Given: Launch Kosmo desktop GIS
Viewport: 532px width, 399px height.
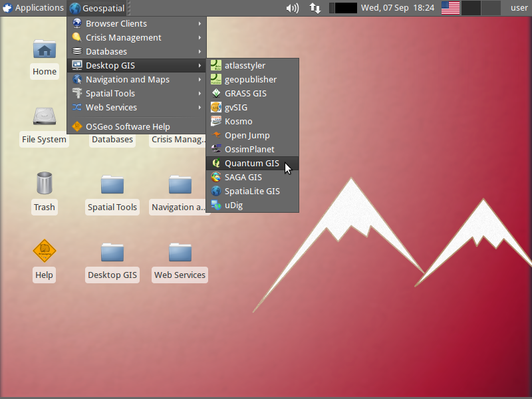Looking at the screenshot, I should point(253,121).
